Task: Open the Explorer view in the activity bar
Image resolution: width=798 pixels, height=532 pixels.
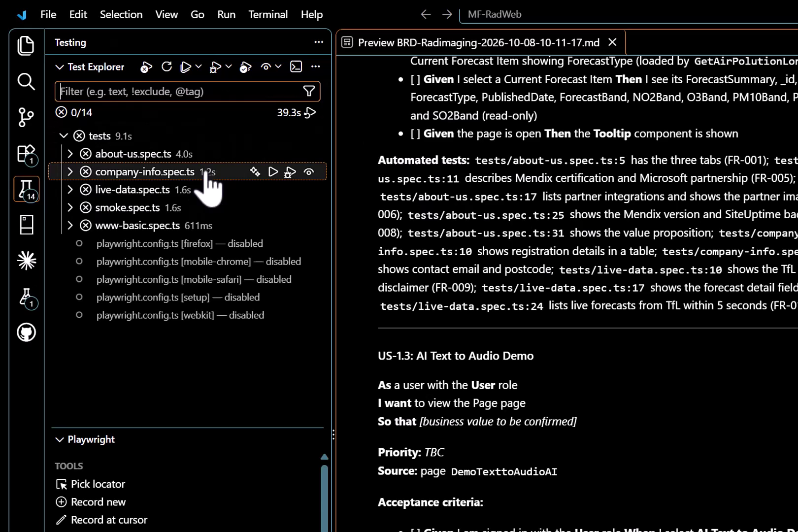Action: [26, 46]
